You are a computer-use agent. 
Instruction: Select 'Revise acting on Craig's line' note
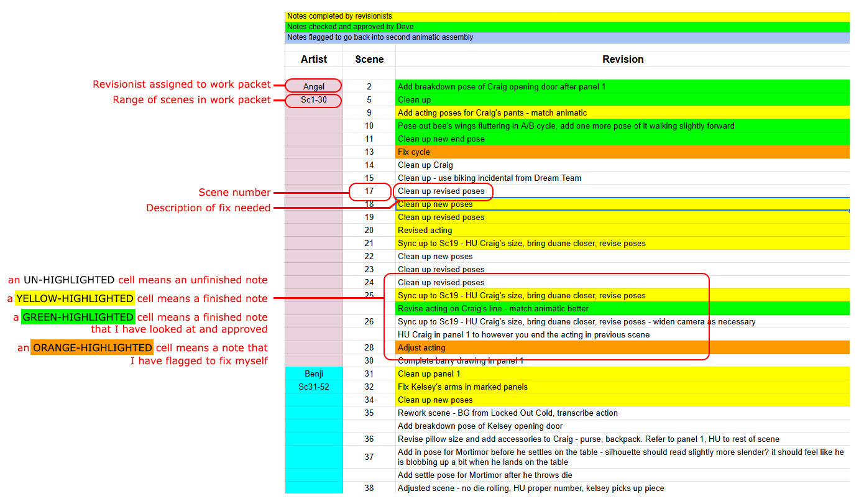point(623,308)
